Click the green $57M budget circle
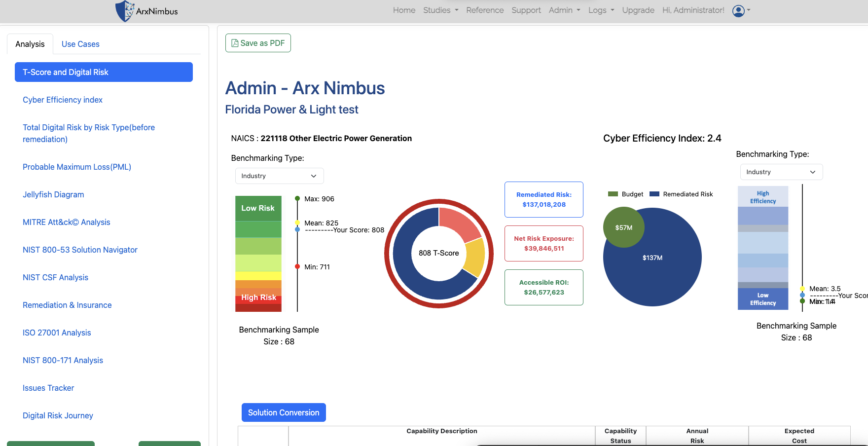Viewport: 868px width, 446px height. pos(623,227)
